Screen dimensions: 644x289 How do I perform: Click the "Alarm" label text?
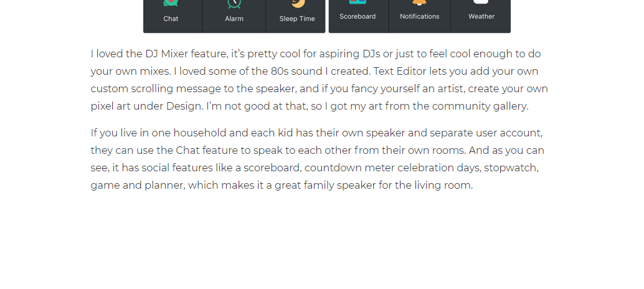point(234,19)
